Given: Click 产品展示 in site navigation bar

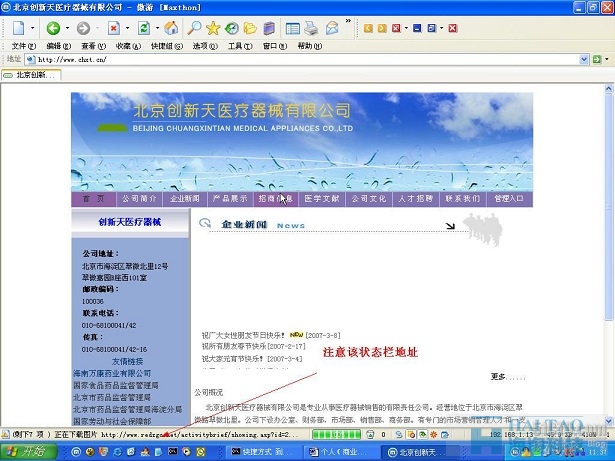Looking at the screenshot, I should pos(230,199).
